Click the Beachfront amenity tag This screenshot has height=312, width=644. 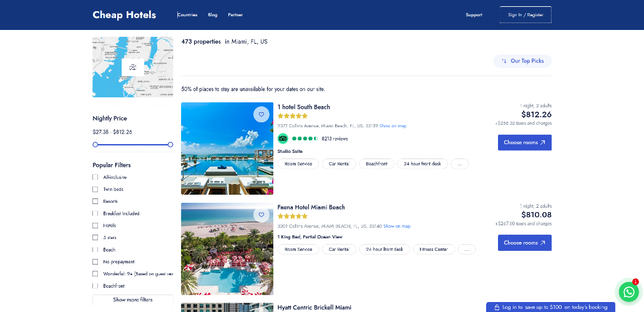[x=377, y=163]
